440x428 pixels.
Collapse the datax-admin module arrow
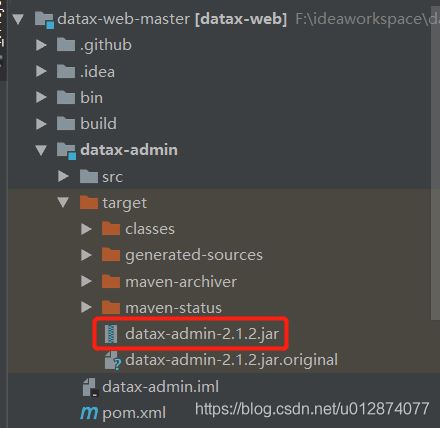41,150
